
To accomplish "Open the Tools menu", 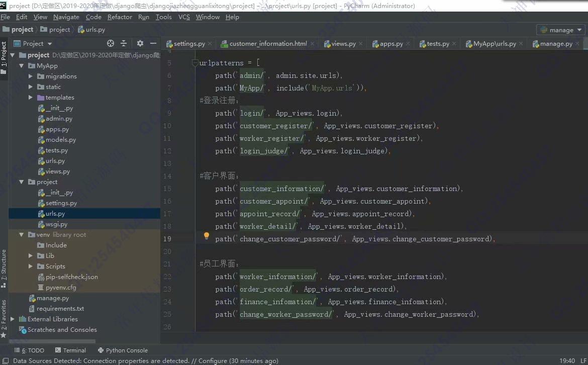I will point(163,17).
